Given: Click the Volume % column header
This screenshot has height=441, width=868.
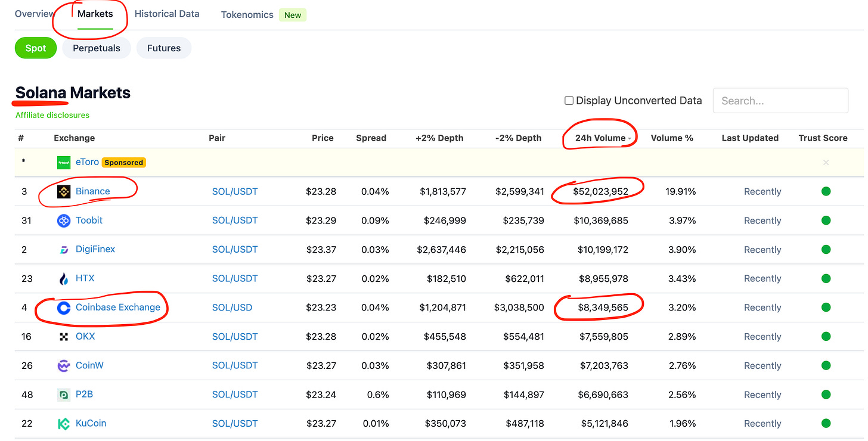Looking at the screenshot, I should (672, 138).
